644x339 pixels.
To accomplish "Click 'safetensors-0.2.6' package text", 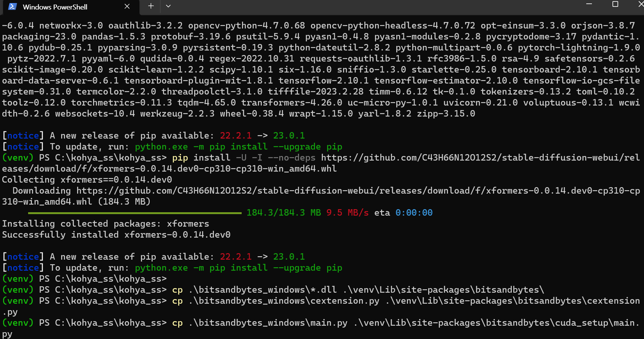I will (590, 58).
